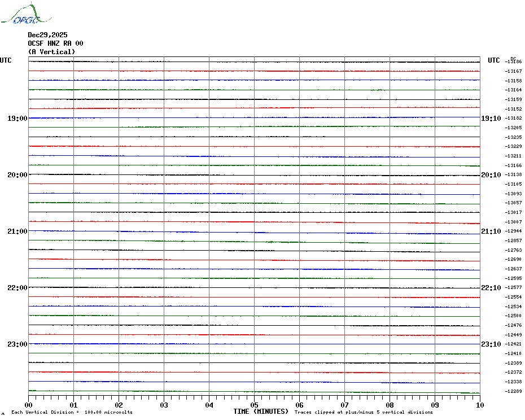525x420 pixels.
Task: Click the UTC label left of the plot
Action: pyautogui.click(x=6, y=60)
